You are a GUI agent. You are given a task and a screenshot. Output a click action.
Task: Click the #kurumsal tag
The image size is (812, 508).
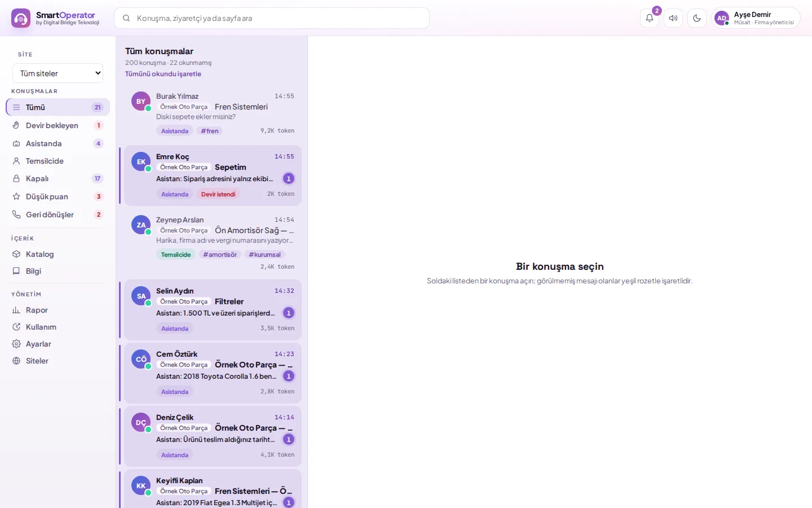click(x=264, y=255)
